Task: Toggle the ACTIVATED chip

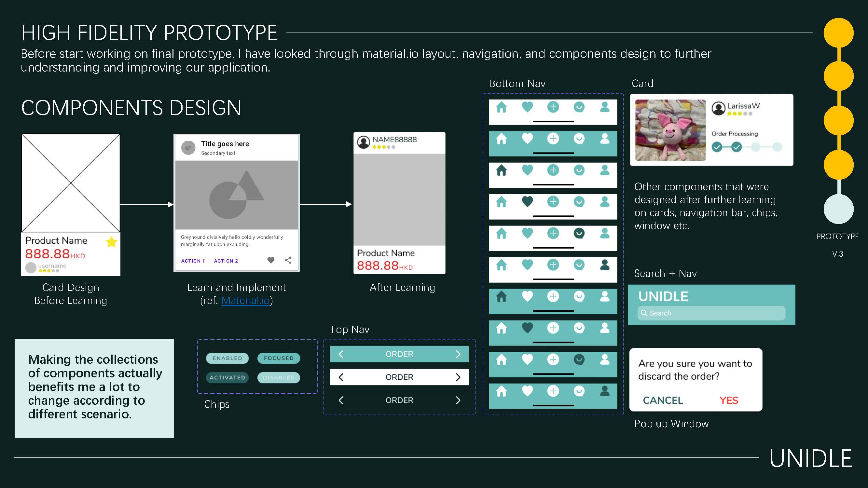Action: pyautogui.click(x=227, y=377)
